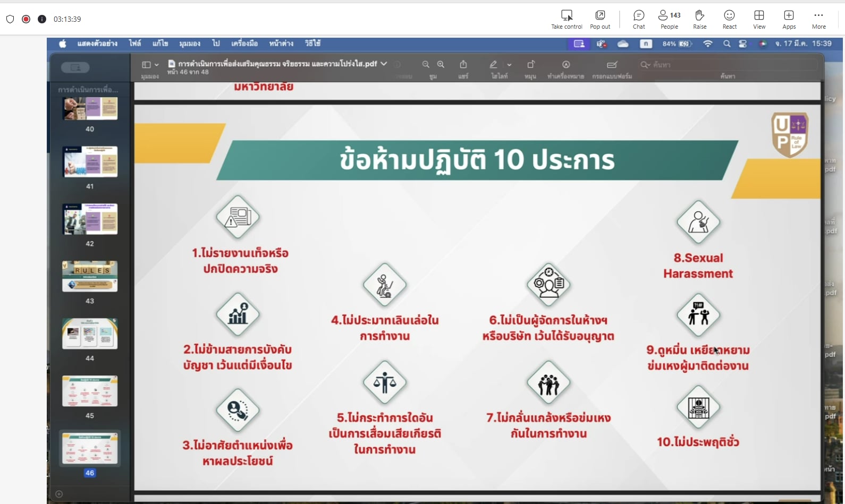845x504 pixels.
Task: Open the Apps panel in meeting
Action: point(789,19)
